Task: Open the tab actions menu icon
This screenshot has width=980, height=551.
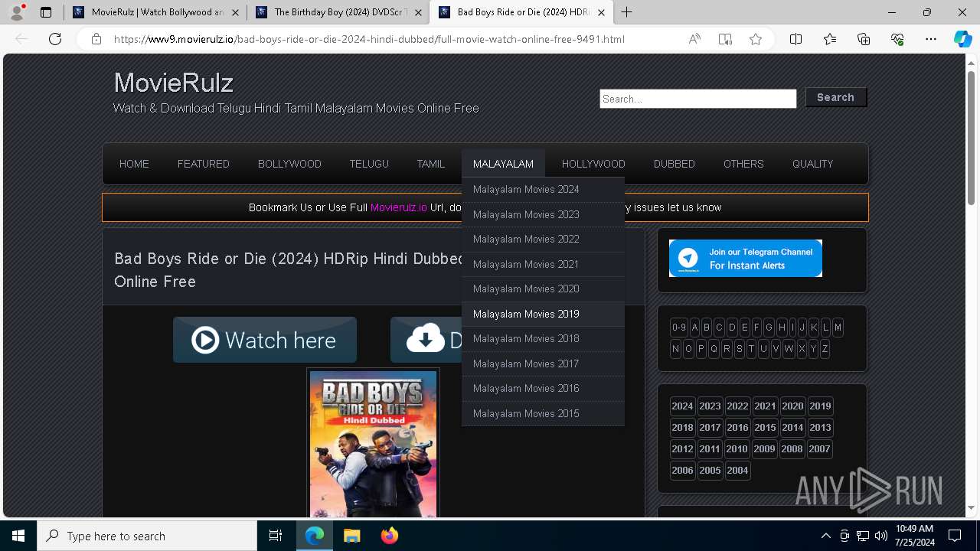Action: click(x=46, y=12)
